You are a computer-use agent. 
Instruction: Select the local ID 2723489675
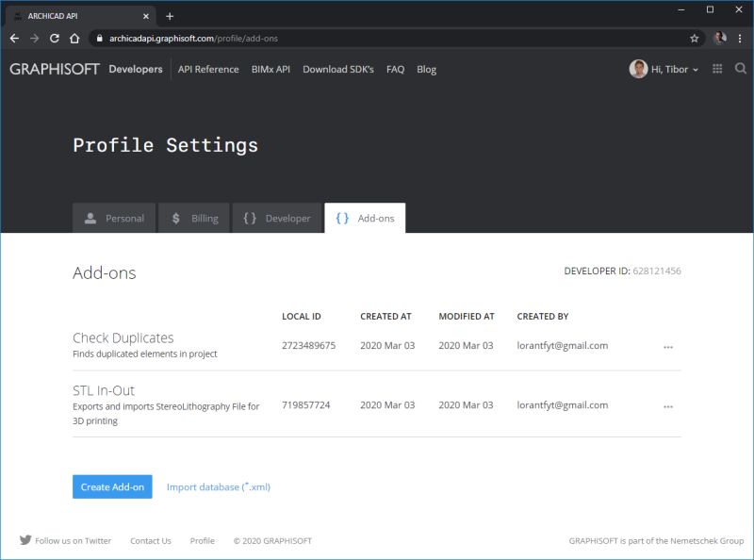[309, 345]
